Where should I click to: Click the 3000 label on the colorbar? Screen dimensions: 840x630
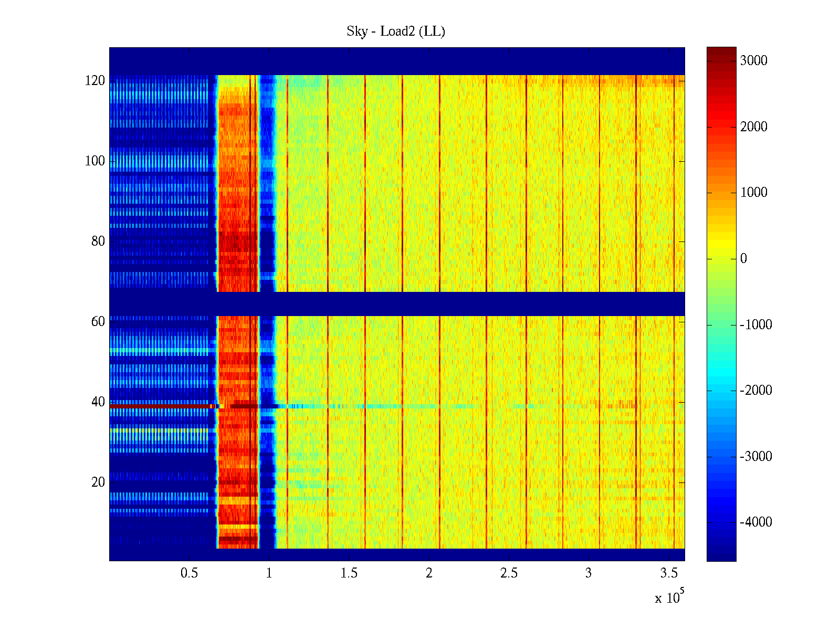coord(753,61)
